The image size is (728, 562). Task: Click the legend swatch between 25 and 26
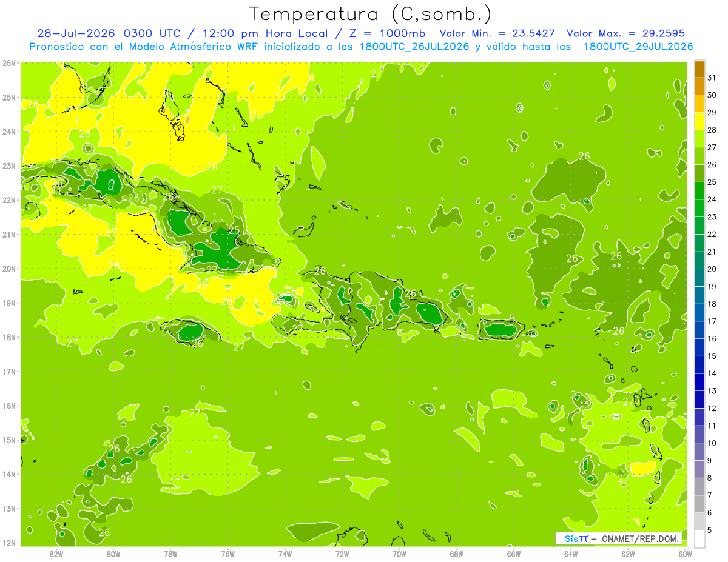click(699, 173)
